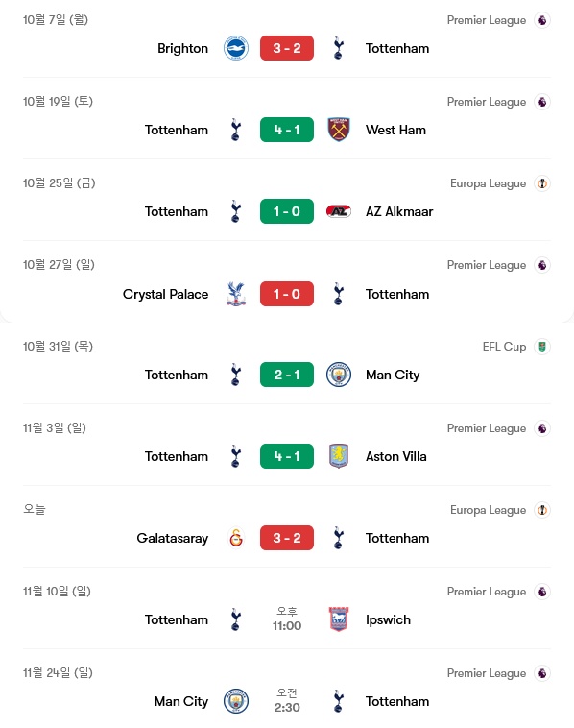
Task: Open the Brighton 3-2 Tottenham score
Action: tap(287, 48)
